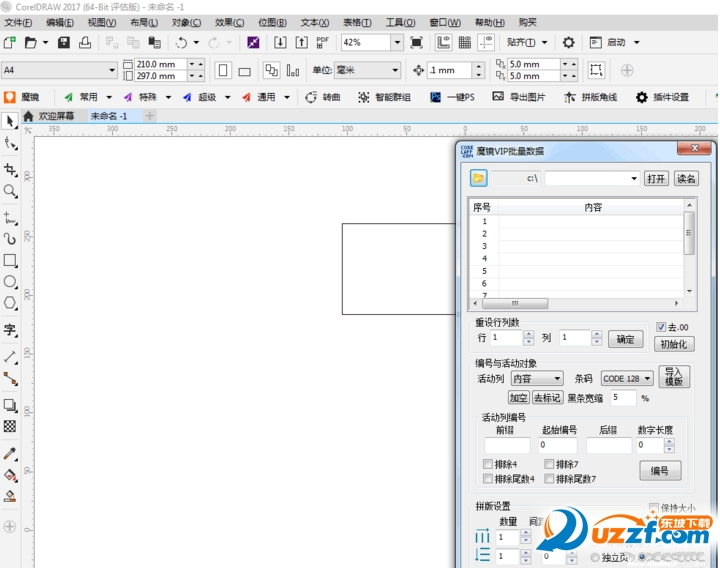Select the Crop tool

coord(10,169)
